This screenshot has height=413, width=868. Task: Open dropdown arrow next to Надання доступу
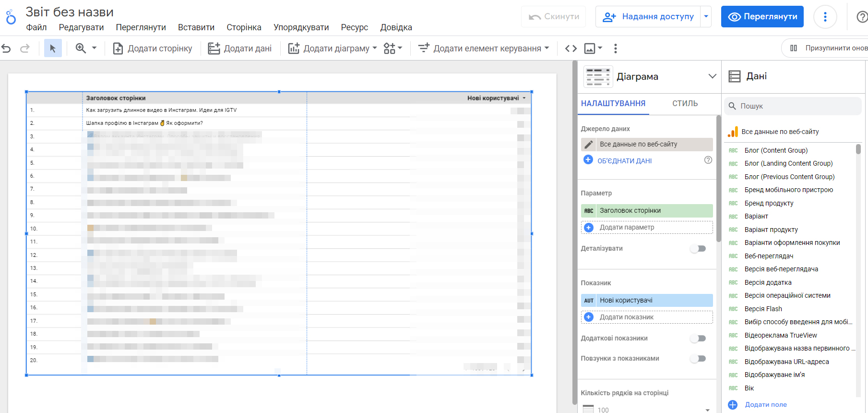pyautogui.click(x=706, y=16)
